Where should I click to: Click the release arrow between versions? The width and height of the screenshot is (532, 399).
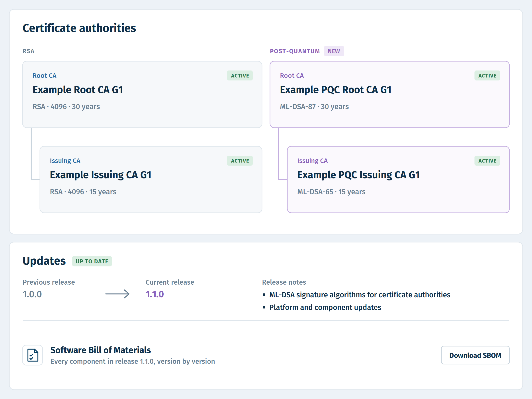(x=117, y=294)
